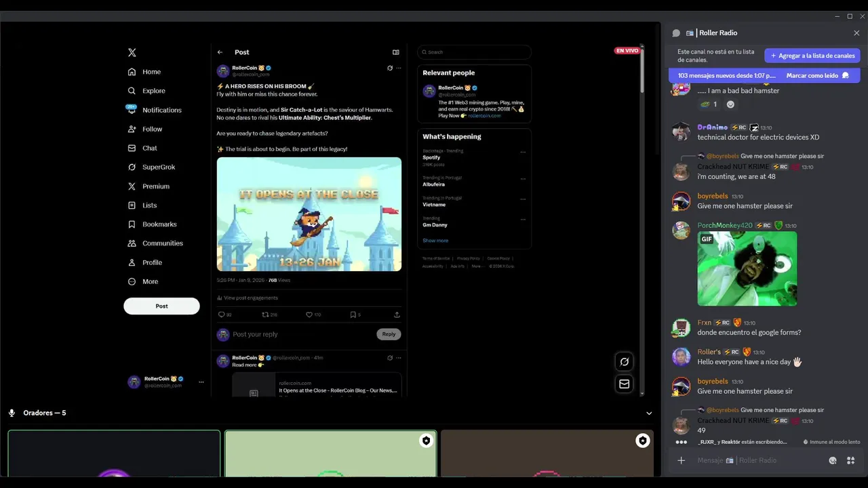Open more options on the 41m reply
This screenshot has width=868, height=488.
click(x=399, y=358)
